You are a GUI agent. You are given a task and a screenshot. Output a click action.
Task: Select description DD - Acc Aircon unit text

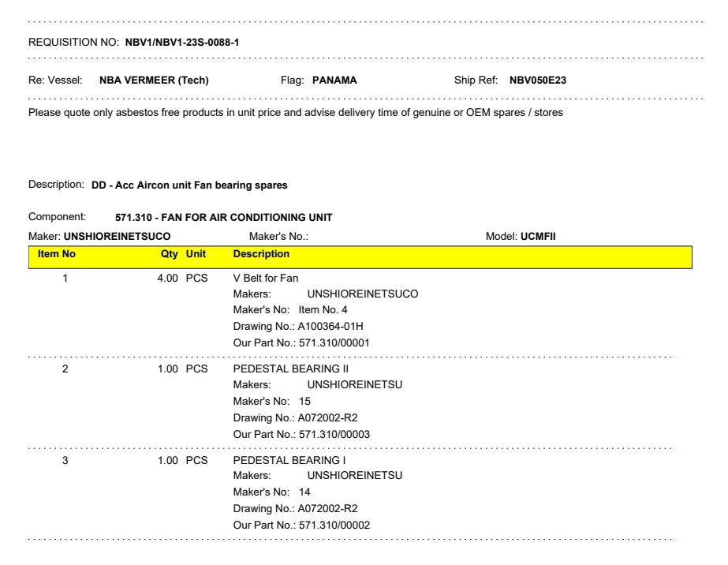point(189,185)
